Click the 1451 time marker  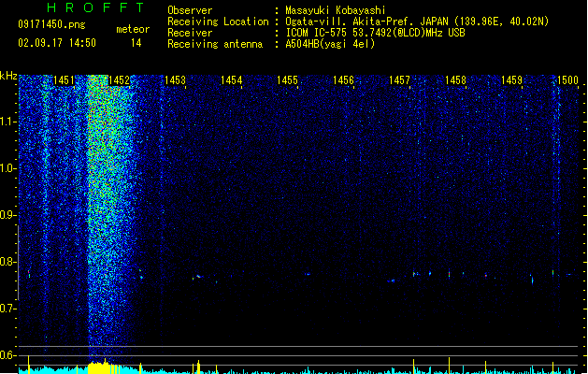[64, 80]
